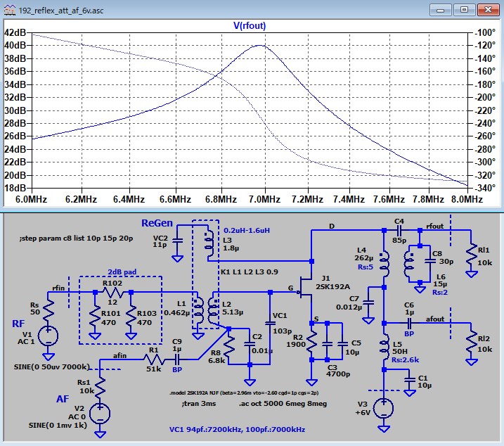Click the K1 L1 L2 L3 0.9 coupling directive
The image size is (504, 446).
coord(249,272)
